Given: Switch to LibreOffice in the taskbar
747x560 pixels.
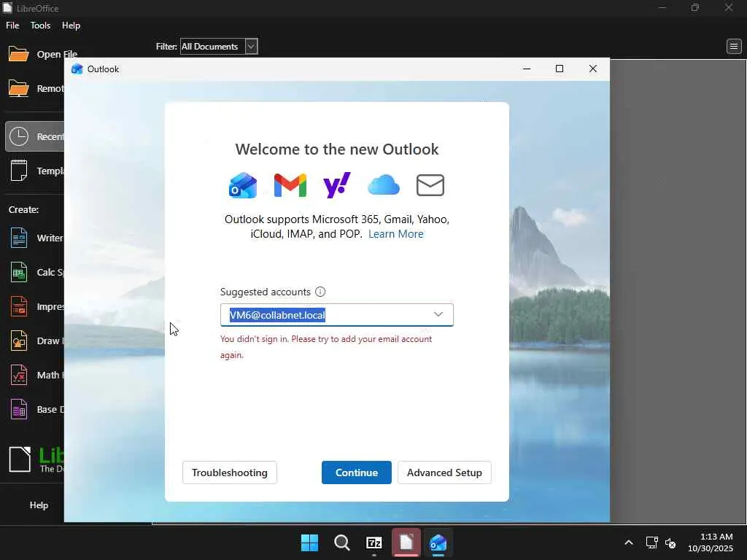Looking at the screenshot, I should point(406,542).
